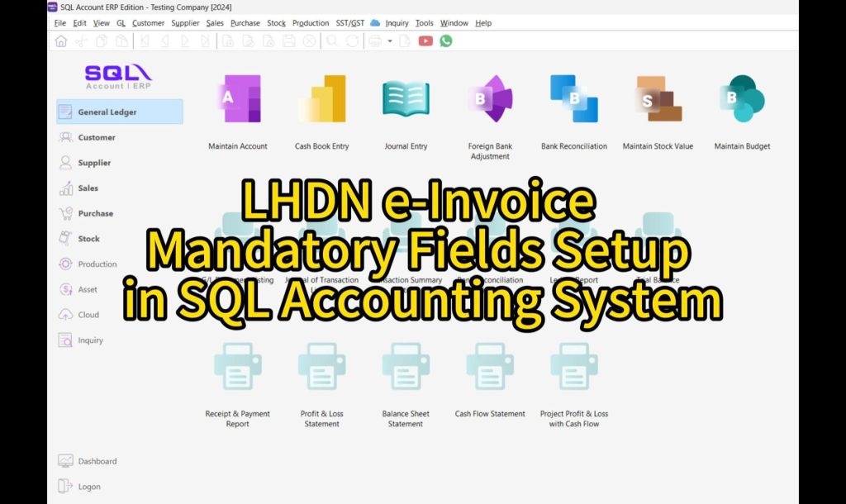Image resolution: width=846 pixels, height=504 pixels.
Task: Go to previous record toolbar icon
Action: (x=164, y=41)
